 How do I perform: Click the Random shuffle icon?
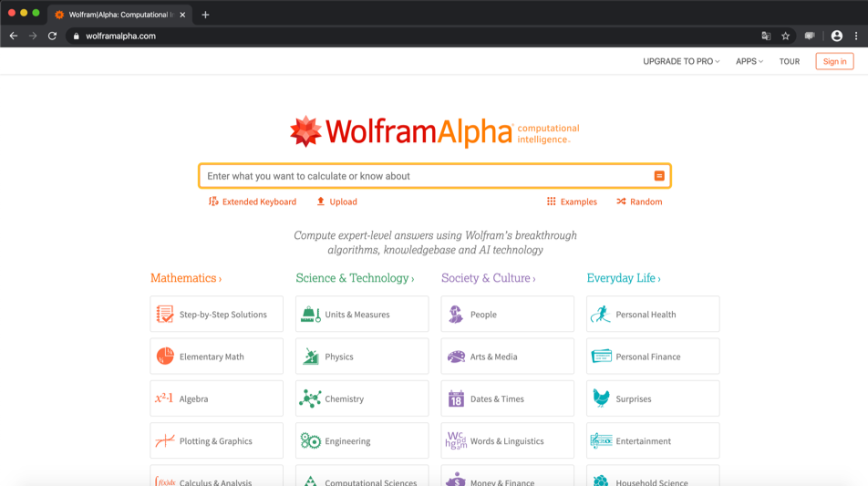(x=621, y=202)
